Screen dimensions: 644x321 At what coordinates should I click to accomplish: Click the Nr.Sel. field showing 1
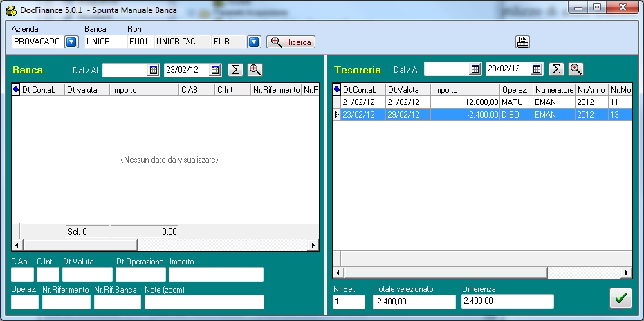349,302
